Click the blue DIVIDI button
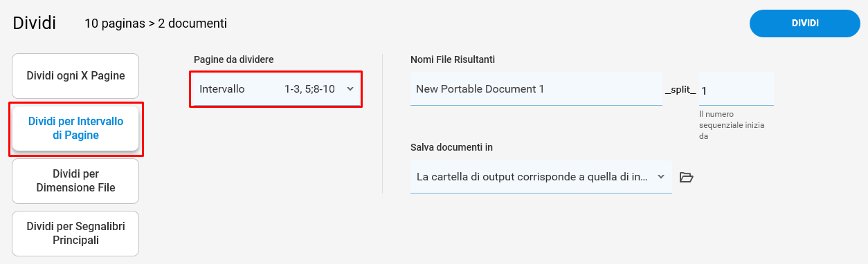The width and height of the screenshot is (868, 264). pyautogui.click(x=805, y=23)
